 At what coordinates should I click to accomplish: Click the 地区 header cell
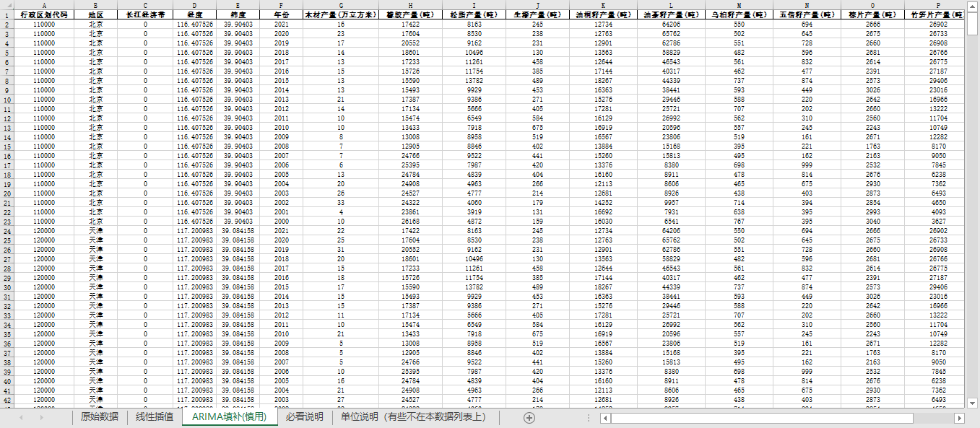[95, 14]
